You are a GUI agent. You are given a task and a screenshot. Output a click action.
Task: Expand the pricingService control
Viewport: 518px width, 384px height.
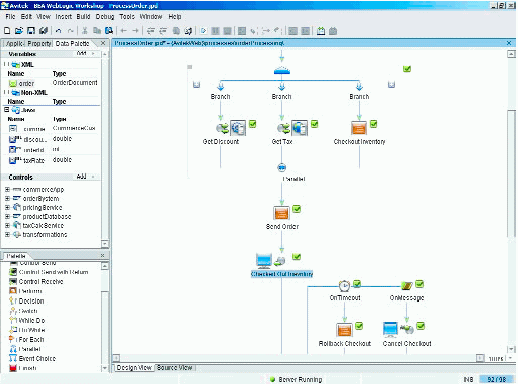coord(7,208)
